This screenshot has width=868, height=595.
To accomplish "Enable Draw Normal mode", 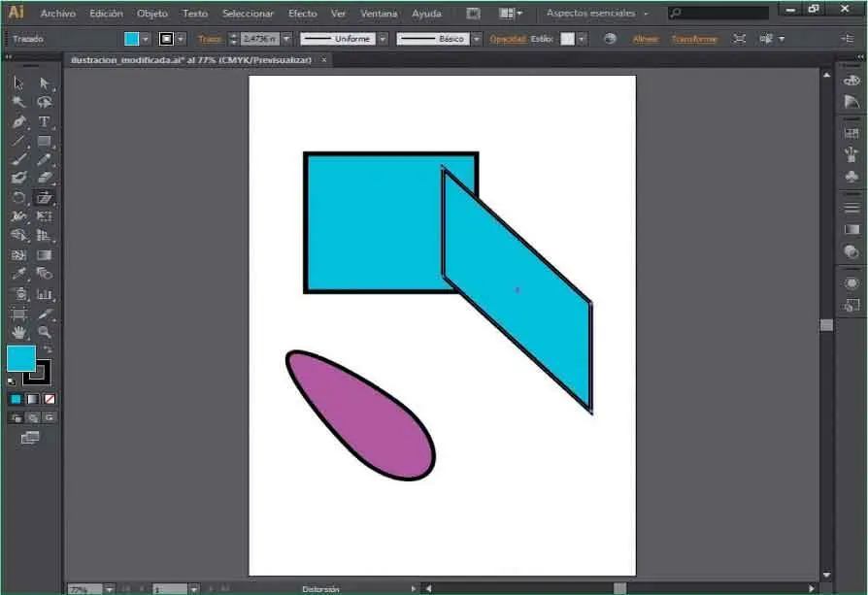I will pyautogui.click(x=17, y=418).
